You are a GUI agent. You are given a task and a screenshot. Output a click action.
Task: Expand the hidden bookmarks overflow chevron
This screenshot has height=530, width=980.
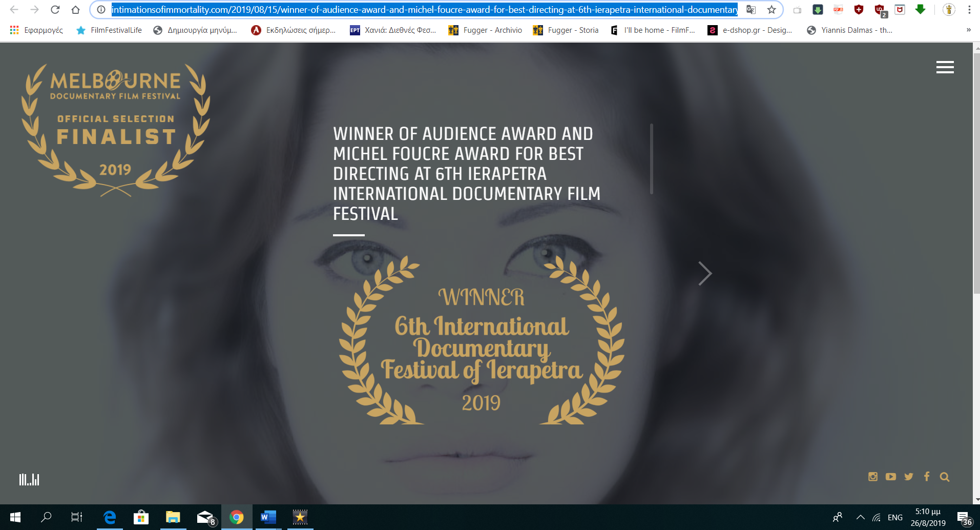(x=968, y=30)
